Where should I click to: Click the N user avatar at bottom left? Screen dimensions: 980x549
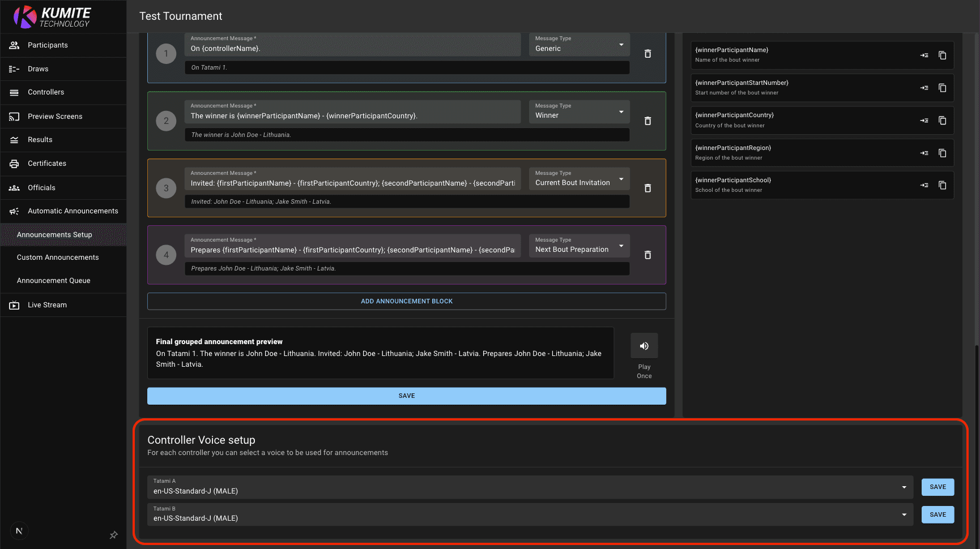[x=19, y=531]
